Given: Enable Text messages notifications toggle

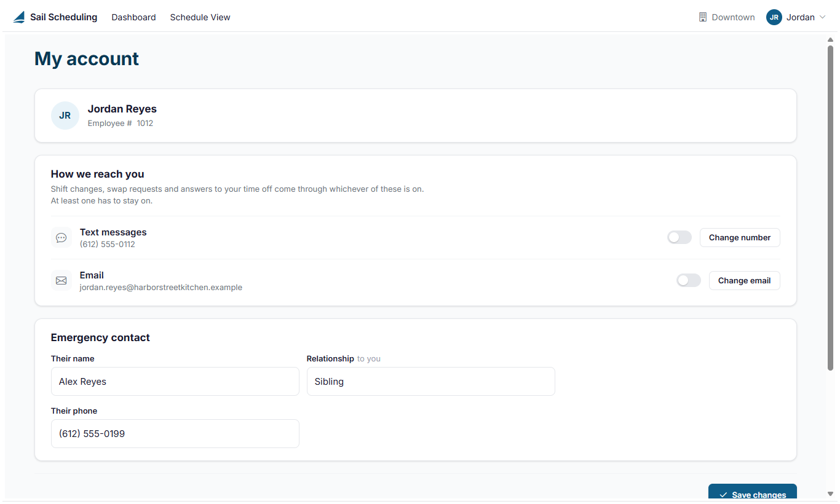Looking at the screenshot, I should tap(680, 237).
